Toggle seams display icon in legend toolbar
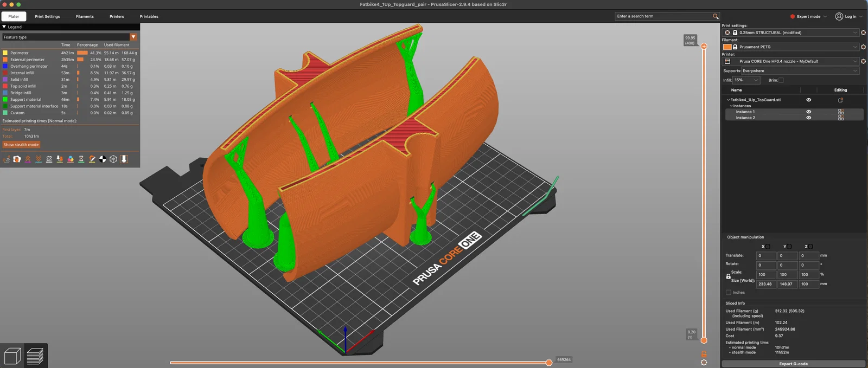Image resolution: width=868 pixels, height=368 pixels. point(49,159)
